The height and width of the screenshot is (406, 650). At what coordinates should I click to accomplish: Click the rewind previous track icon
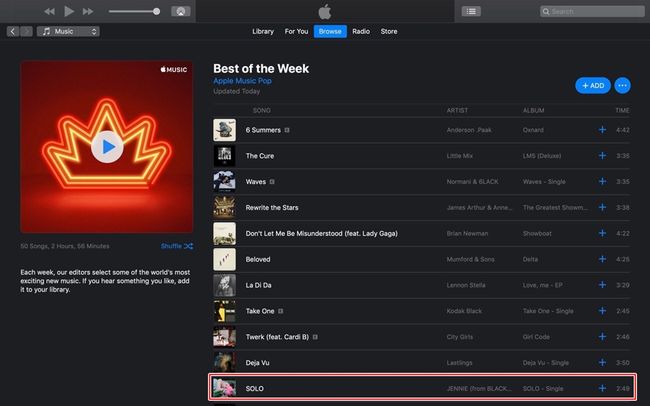pos(49,11)
